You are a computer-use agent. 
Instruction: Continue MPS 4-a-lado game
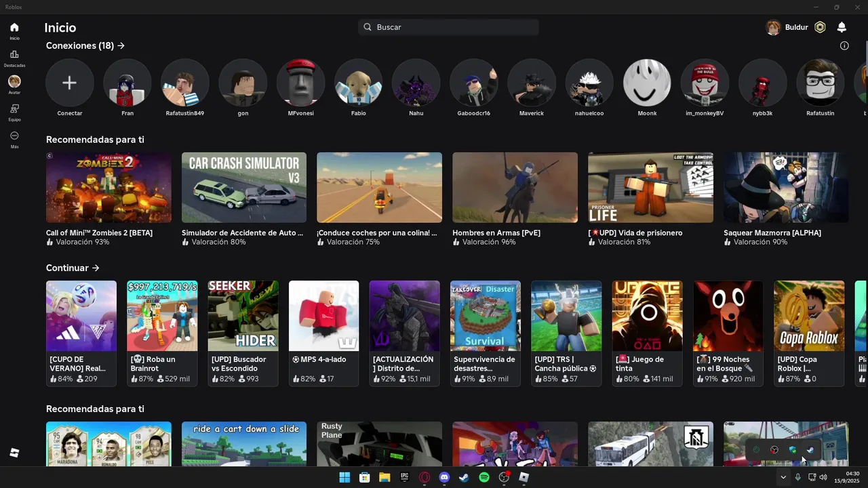(x=324, y=333)
